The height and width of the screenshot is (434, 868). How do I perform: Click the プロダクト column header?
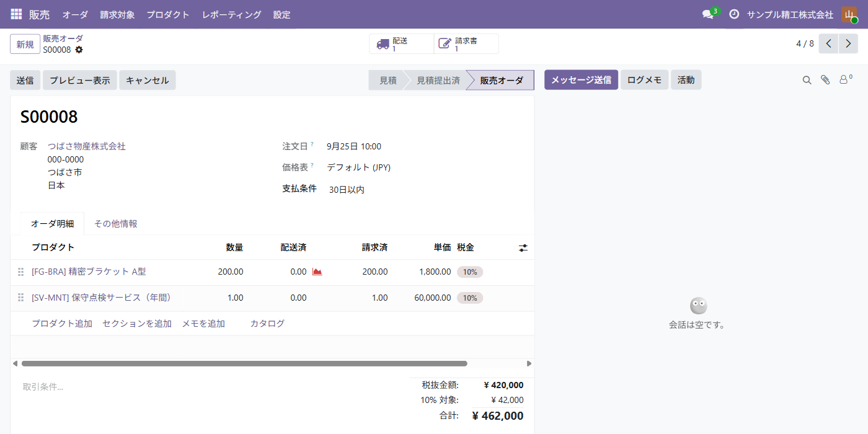tap(53, 247)
